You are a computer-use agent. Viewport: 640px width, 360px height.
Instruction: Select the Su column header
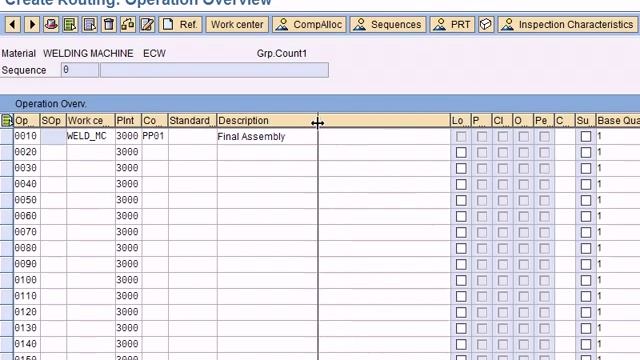(x=585, y=120)
